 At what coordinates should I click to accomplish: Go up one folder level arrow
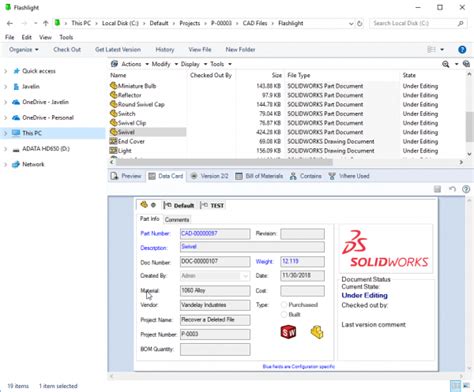pyautogui.click(x=46, y=23)
